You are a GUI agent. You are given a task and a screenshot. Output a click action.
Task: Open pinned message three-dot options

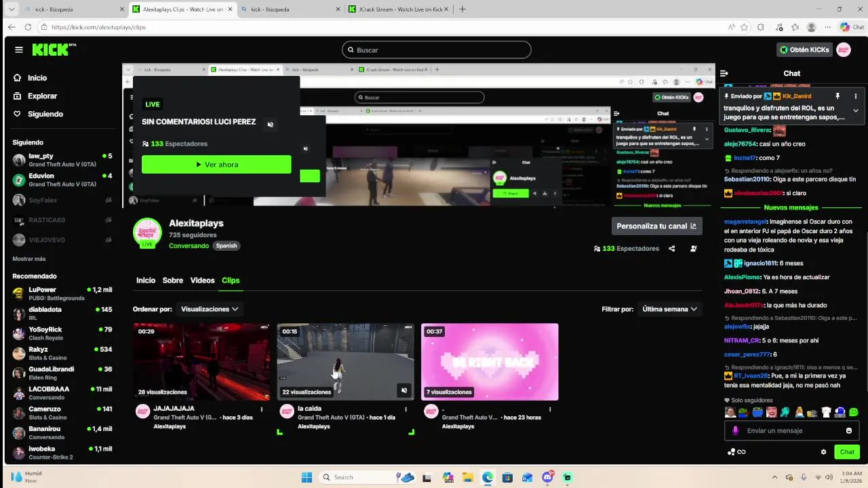855,96
